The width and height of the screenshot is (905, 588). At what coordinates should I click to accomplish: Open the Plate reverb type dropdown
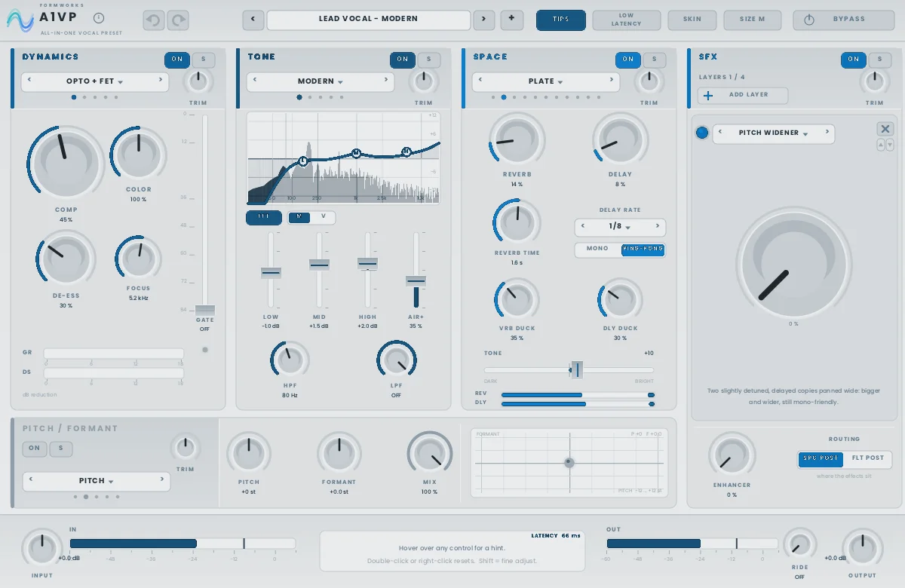(546, 81)
